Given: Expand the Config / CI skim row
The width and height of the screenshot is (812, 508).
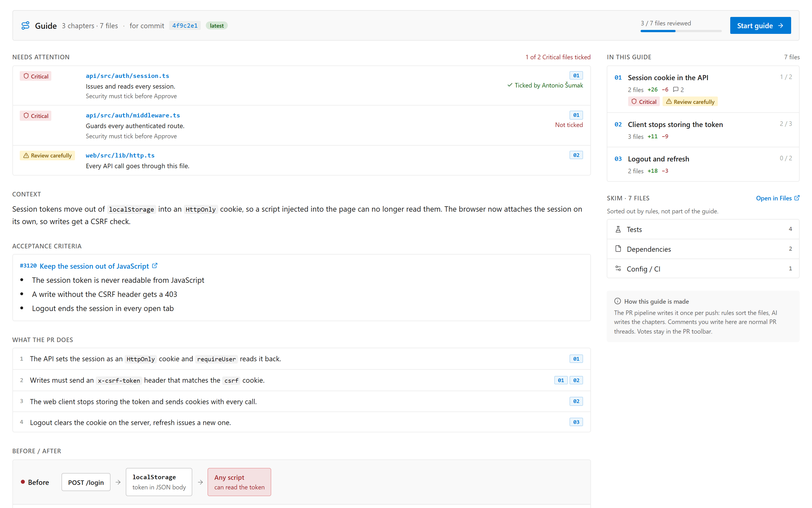Looking at the screenshot, I should (703, 268).
